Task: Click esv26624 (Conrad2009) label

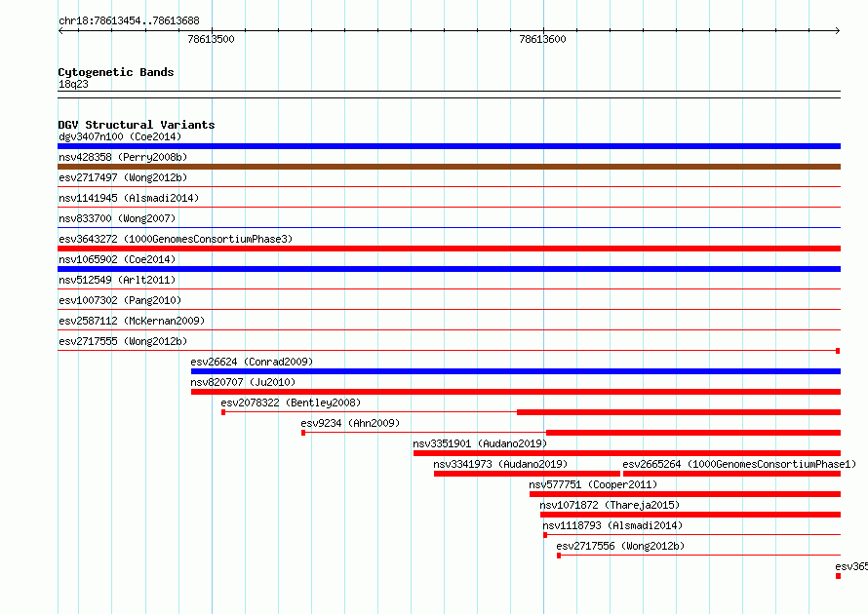Action: tap(252, 362)
